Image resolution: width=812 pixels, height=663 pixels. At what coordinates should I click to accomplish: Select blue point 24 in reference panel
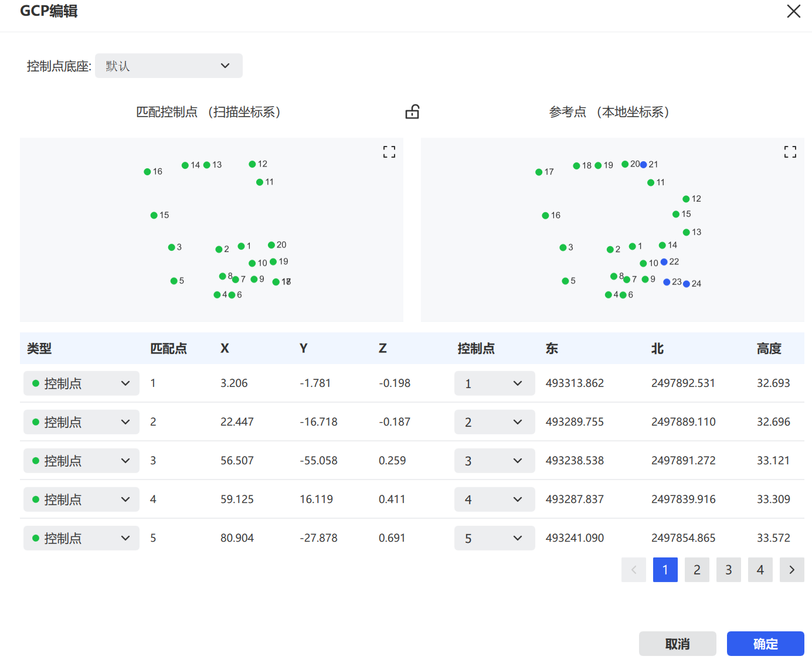[687, 284]
